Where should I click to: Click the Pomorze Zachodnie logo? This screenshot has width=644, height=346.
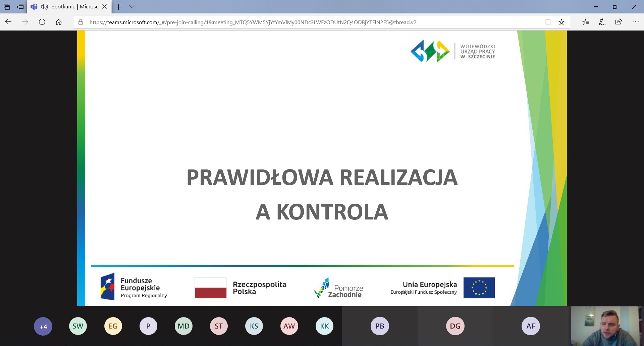pyautogui.click(x=338, y=288)
